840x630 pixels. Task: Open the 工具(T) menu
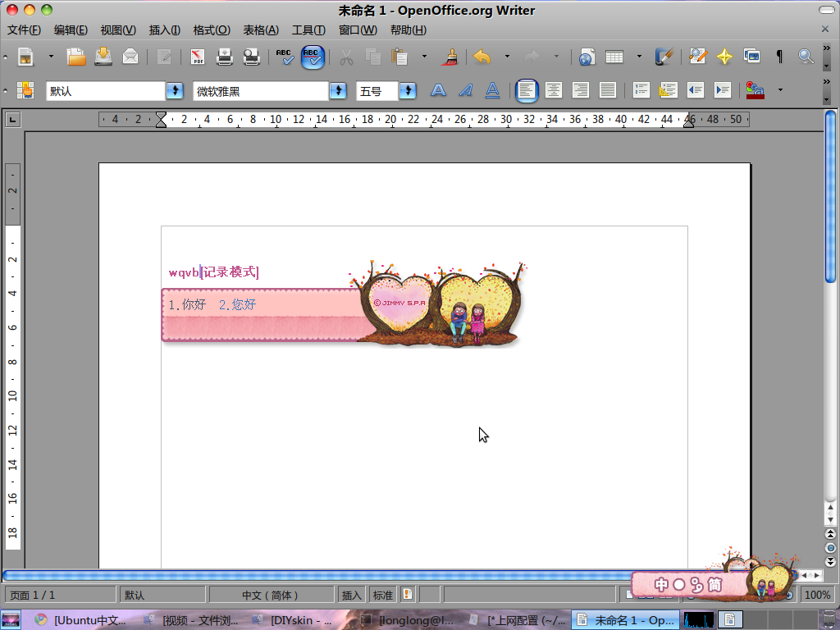308,30
